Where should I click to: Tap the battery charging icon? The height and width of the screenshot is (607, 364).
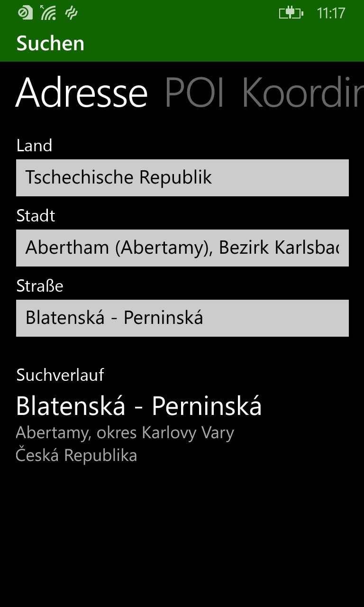(291, 13)
